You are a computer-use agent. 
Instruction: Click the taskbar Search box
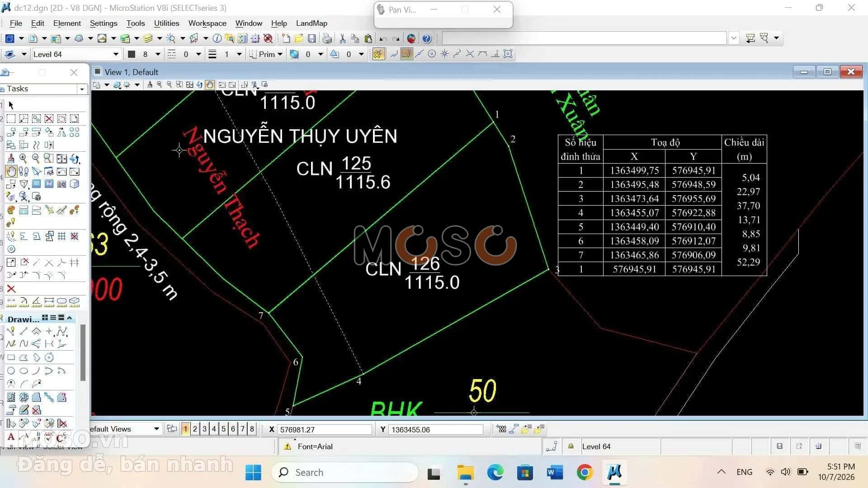pos(345,473)
